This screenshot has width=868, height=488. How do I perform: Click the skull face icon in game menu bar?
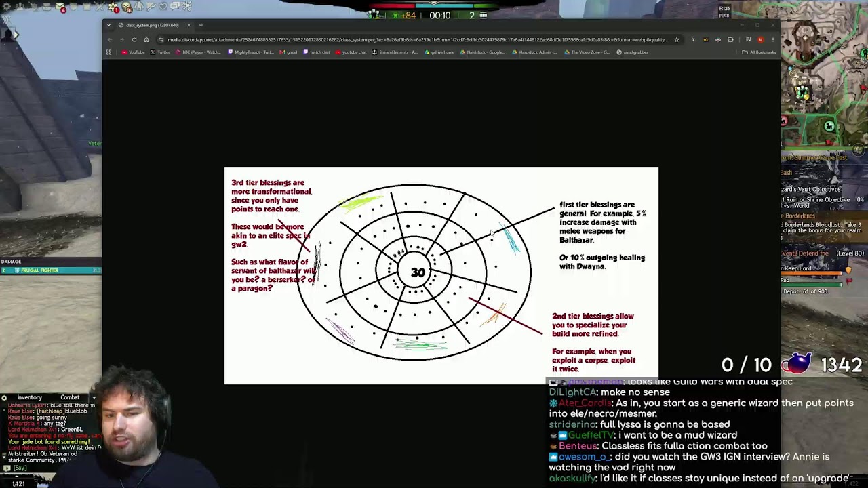click(x=126, y=7)
